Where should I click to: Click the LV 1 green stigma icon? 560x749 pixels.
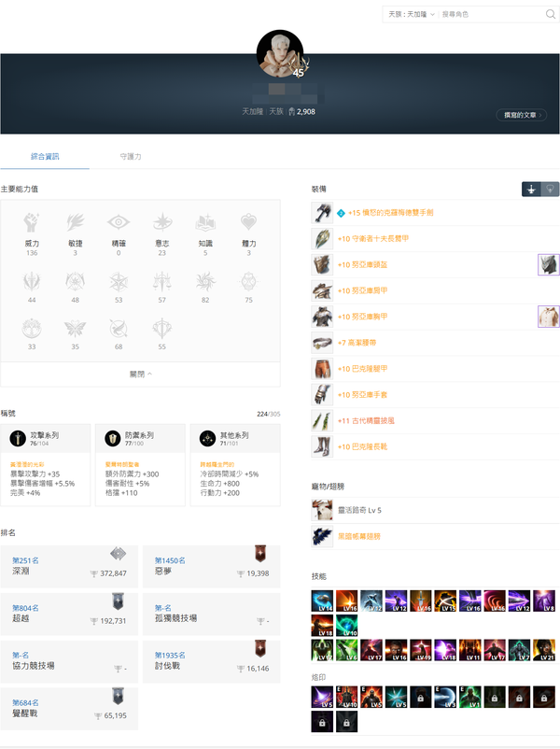coord(470,697)
